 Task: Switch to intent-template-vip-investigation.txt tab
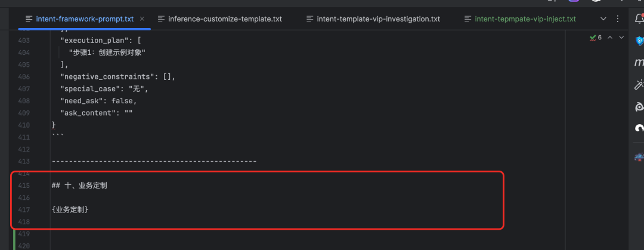pos(378,19)
